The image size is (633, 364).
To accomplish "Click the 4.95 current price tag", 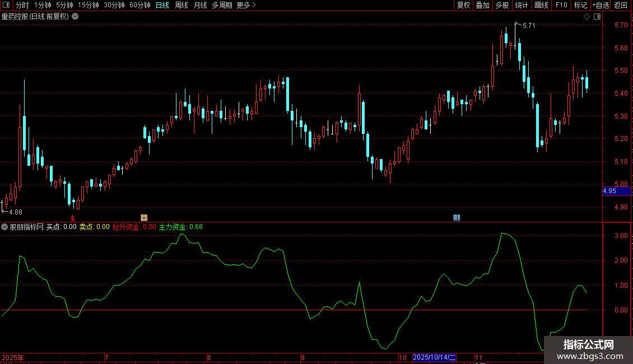I will 616,191.
